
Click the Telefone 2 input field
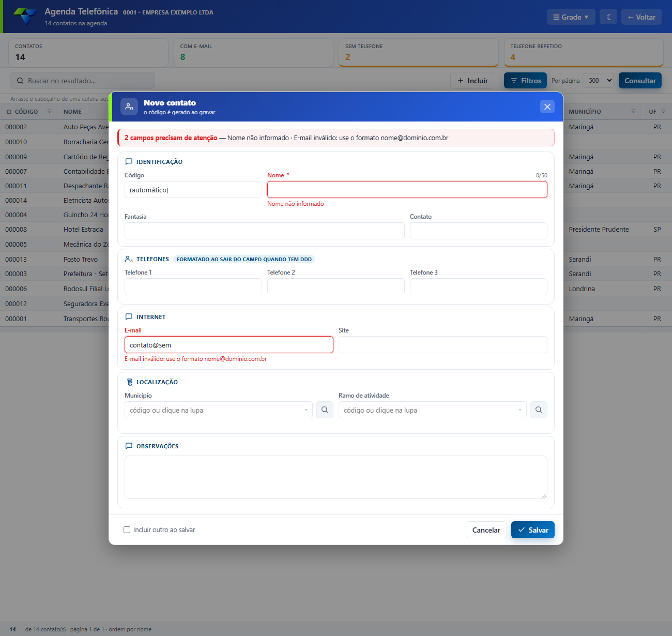tap(336, 287)
